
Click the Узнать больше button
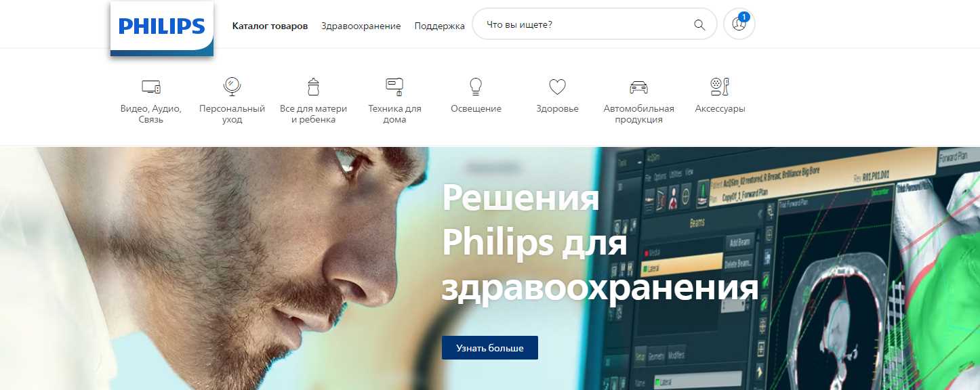click(490, 347)
